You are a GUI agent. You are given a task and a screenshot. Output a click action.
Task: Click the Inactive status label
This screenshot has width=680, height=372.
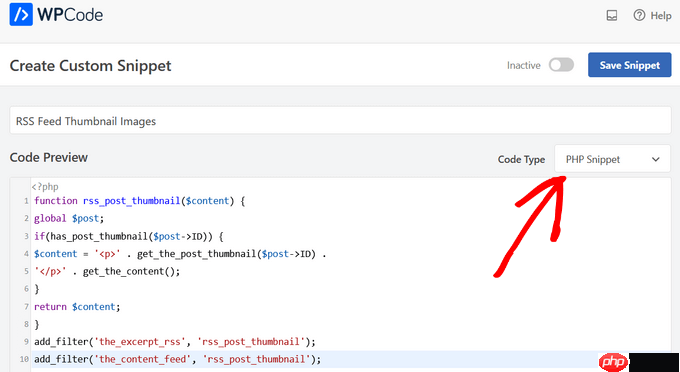[523, 65]
